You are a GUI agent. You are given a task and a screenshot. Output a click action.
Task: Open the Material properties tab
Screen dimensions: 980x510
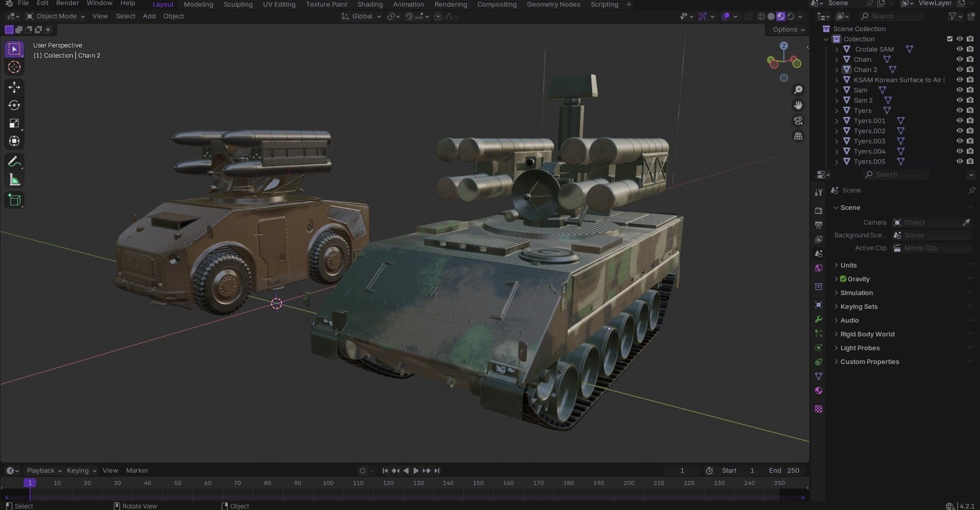[x=819, y=391]
